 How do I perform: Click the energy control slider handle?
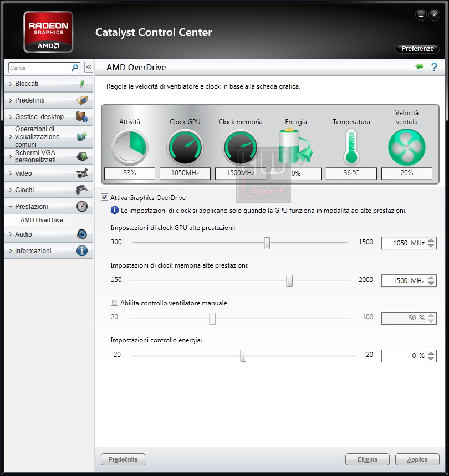pyautogui.click(x=243, y=356)
